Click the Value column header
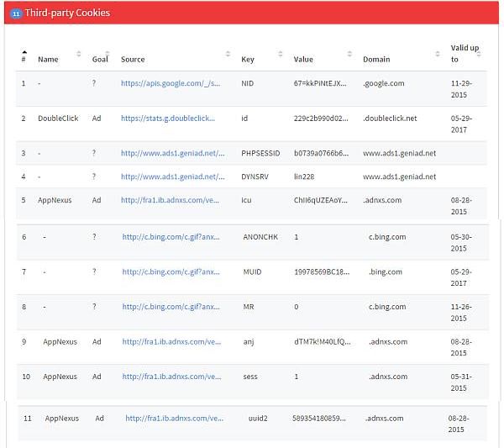Viewport: 504px width, 448px height. 303,60
